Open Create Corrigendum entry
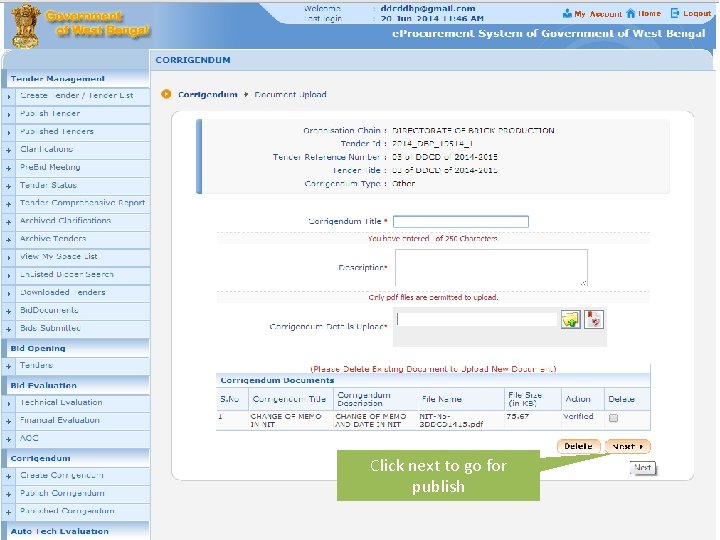The width and height of the screenshot is (720, 540). (x=62, y=475)
